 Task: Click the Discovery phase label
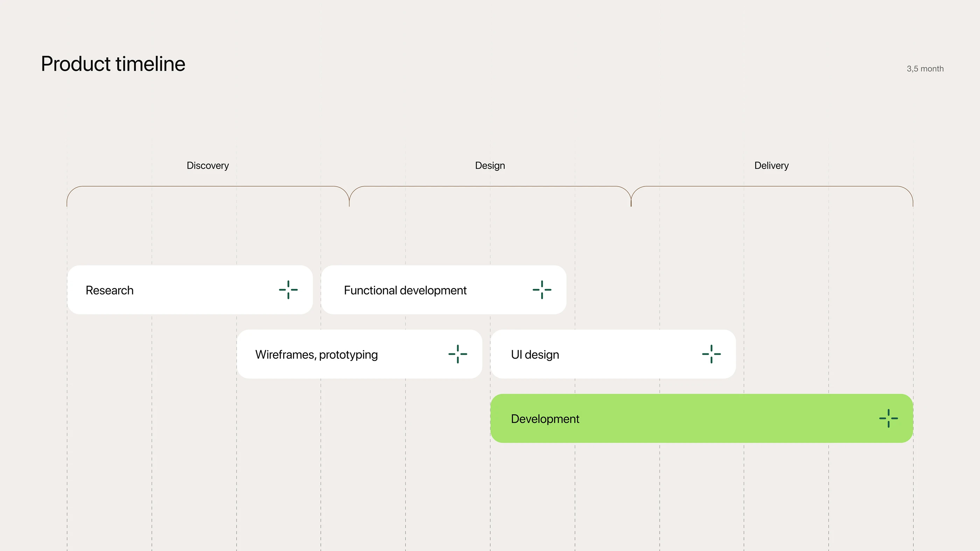click(x=208, y=166)
